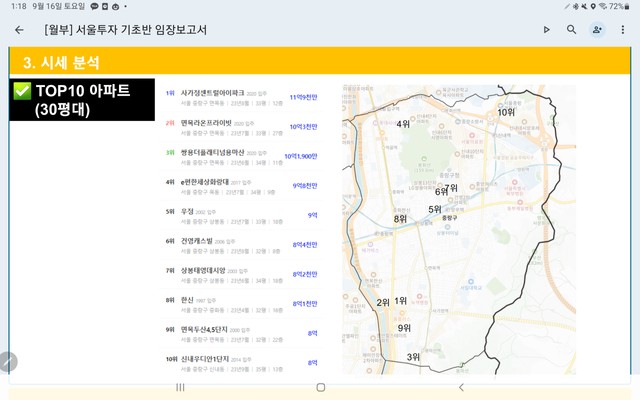Tap the Android home button

(x=321, y=387)
